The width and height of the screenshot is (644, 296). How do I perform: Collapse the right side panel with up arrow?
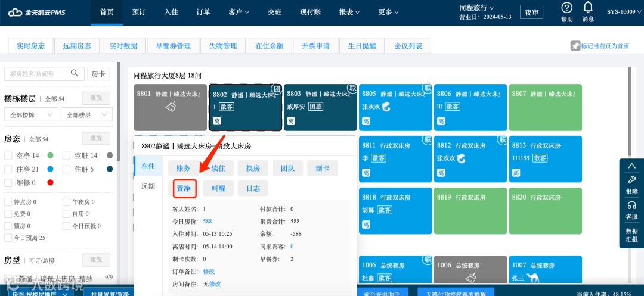[x=631, y=166]
